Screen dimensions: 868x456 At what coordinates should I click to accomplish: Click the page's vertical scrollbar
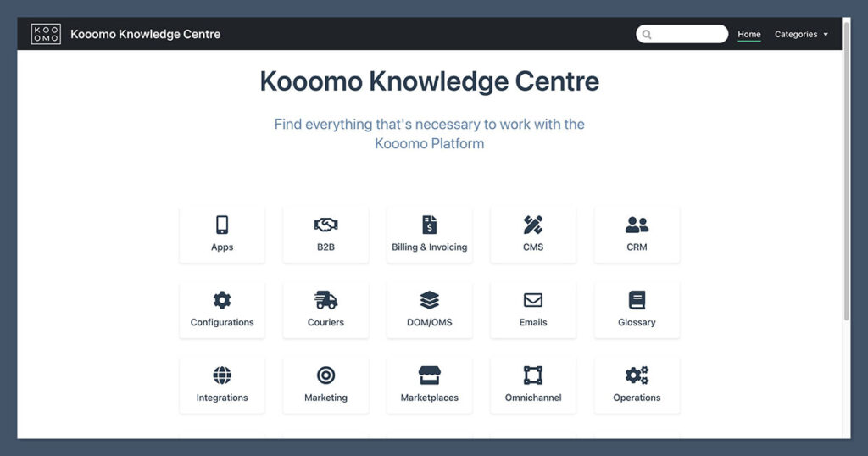click(x=846, y=171)
